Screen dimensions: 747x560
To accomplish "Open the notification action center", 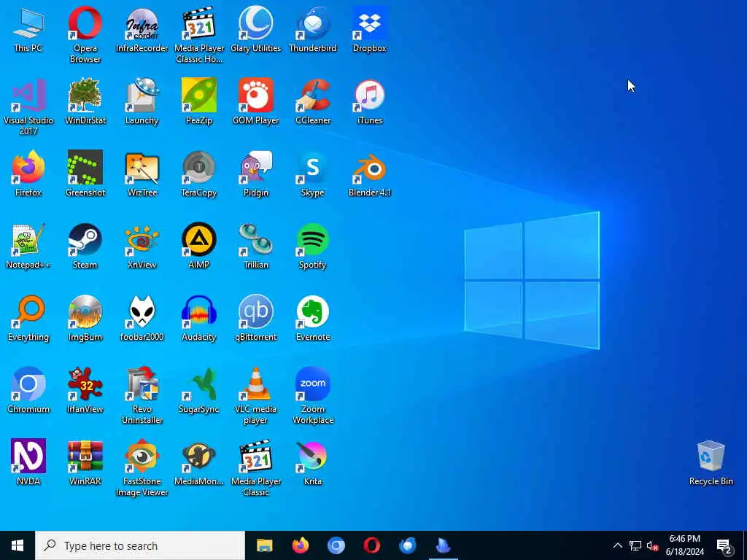I will [x=724, y=545].
